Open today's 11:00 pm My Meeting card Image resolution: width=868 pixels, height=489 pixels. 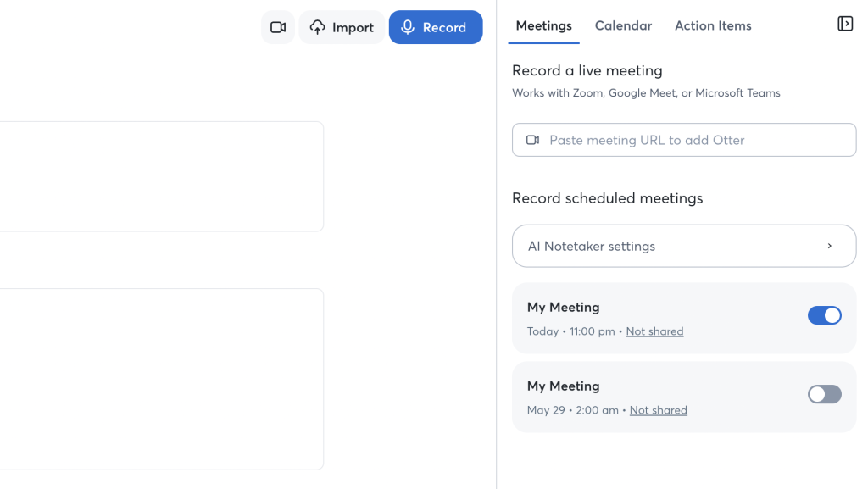click(x=684, y=318)
